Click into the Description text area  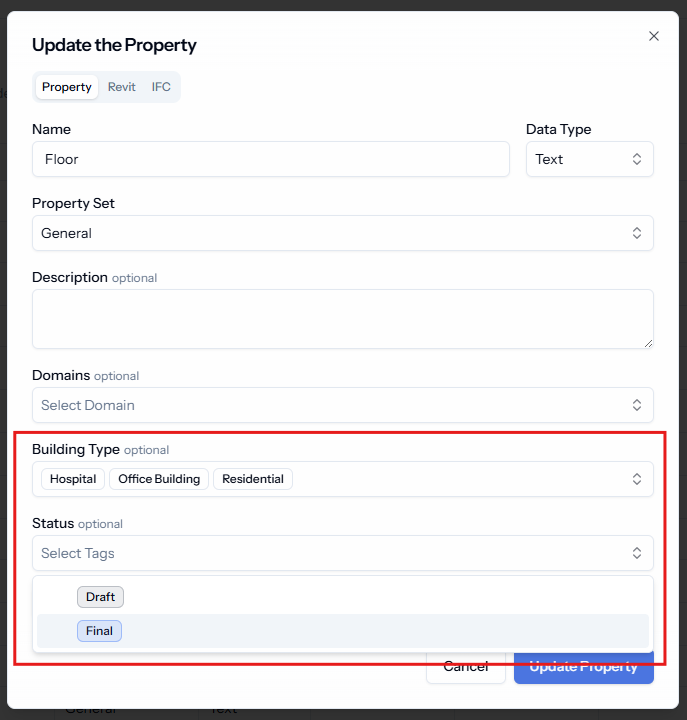click(343, 319)
